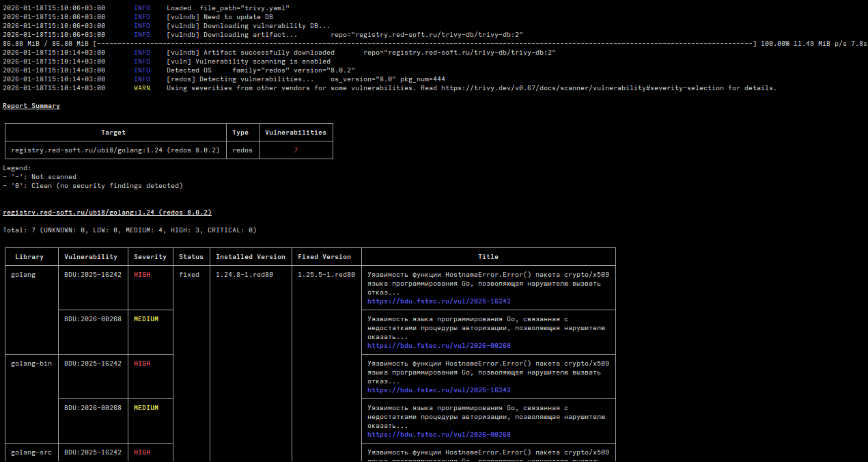Follow the 2025-16242 link in the golang-bin row
Image resolution: width=868 pixels, height=462 pixels.
438,390
